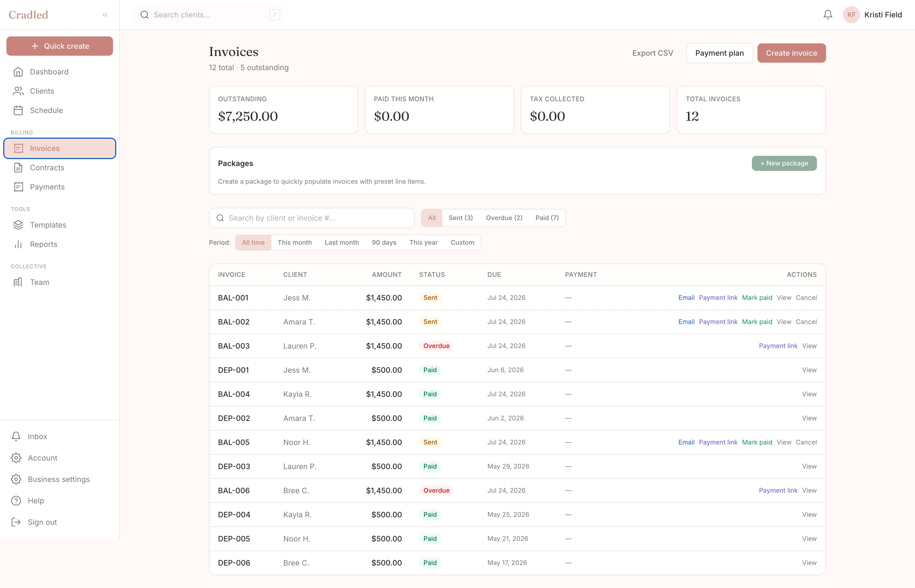Mark BAL-002 as paid
915x588 pixels.
pyautogui.click(x=757, y=322)
